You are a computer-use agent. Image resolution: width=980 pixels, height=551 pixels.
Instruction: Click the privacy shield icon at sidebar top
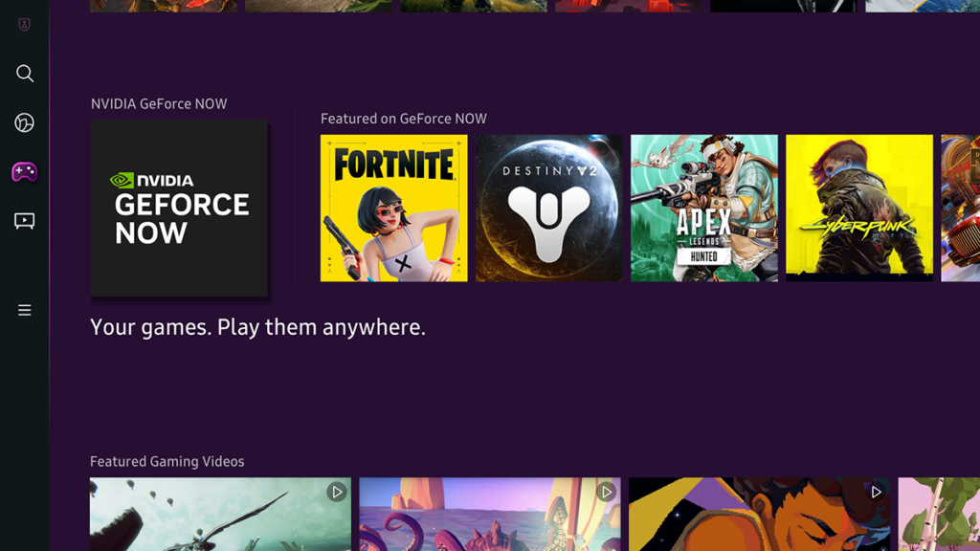pyautogui.click(x=25, y=25)
